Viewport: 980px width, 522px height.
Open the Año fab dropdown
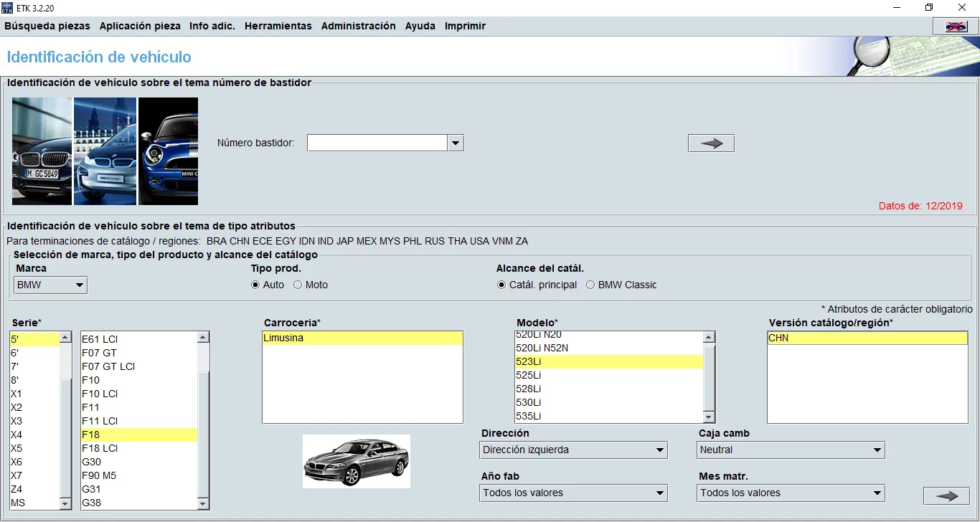click(x=659, y=493)
